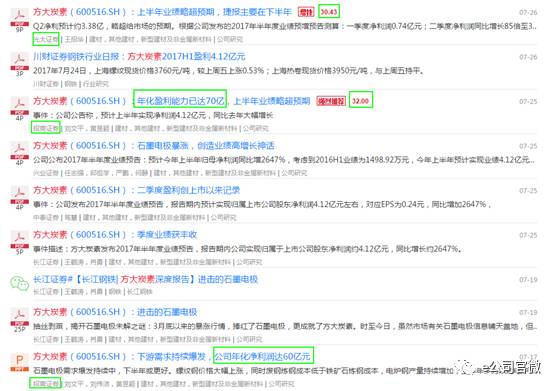Image resolution: width=558 pixels, height=391 pixels.
Task: Open 川财证券钢铁行业日报：方大炭素2017H1盈利4.12亿元
Action: coord(139,57)
